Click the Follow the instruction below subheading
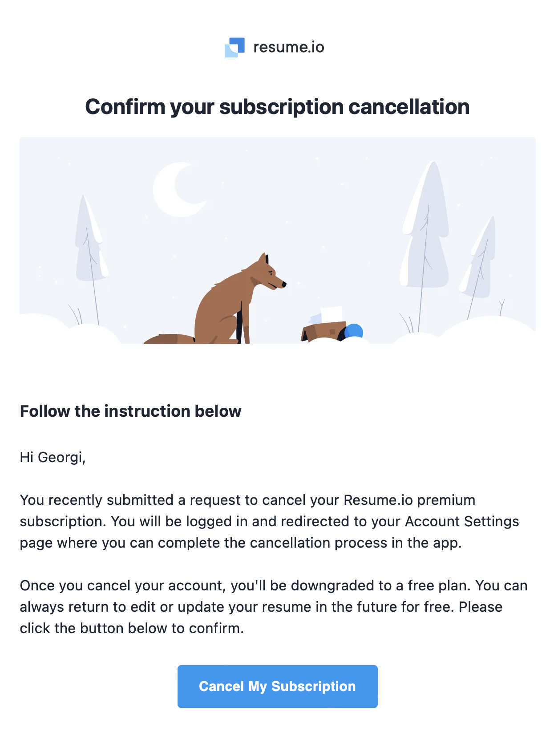Viewport: 558px width, 756px height. click(131, 411)
